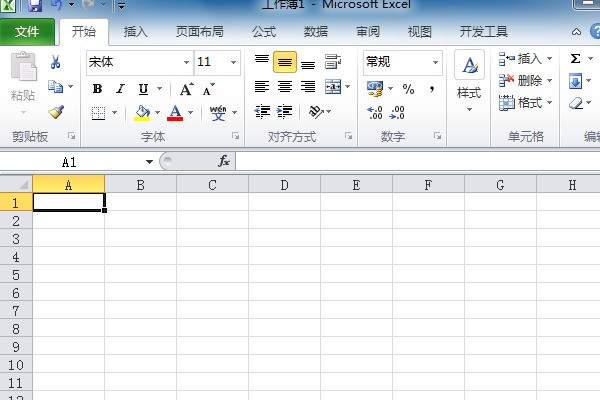Apply comma thousands separator style
The height and width of the screenshot is (400, 600).
tap(432, 89)
